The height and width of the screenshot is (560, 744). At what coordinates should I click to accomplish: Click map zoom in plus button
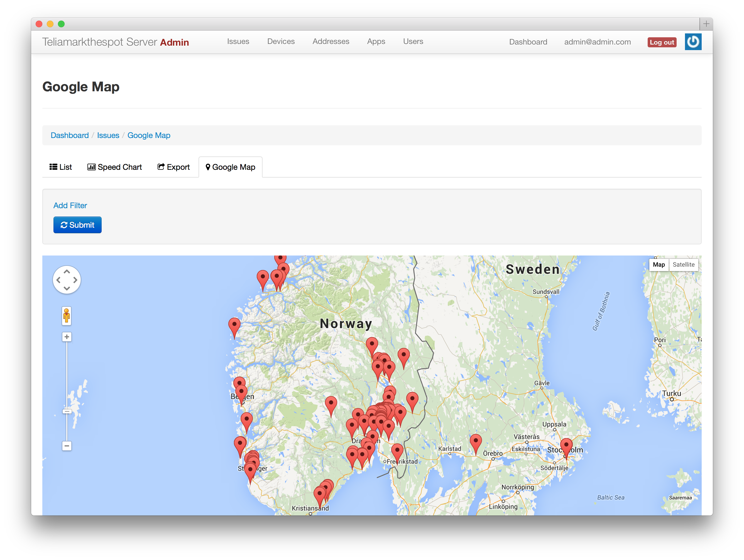[67, 337]
